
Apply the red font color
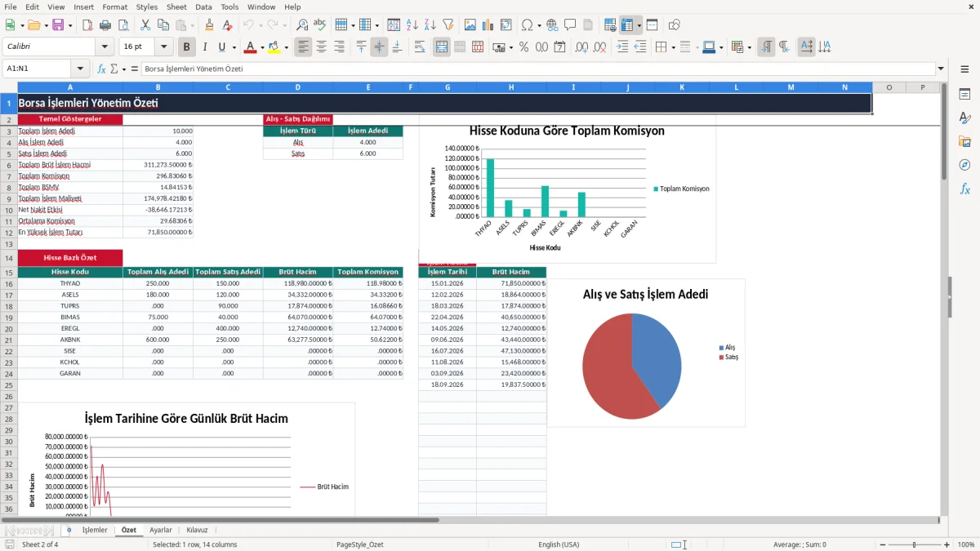pyautogui.click(x=250, y=47)
